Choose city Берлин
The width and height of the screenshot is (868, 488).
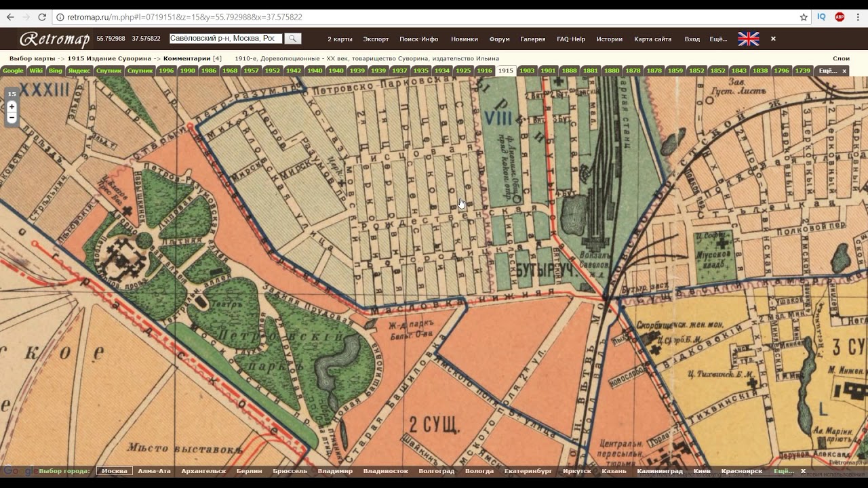tap(249, 471)
